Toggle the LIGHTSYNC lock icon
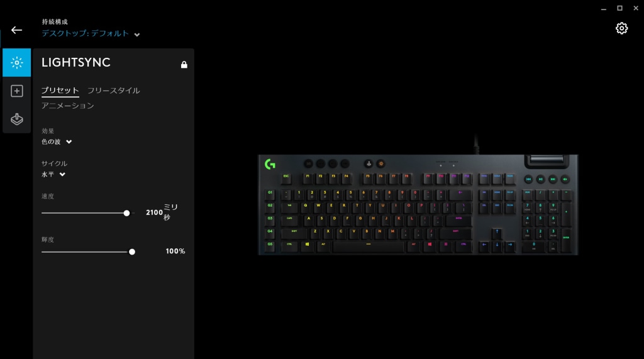The width and height of the screenshot is (644, 359). [184, 65]
